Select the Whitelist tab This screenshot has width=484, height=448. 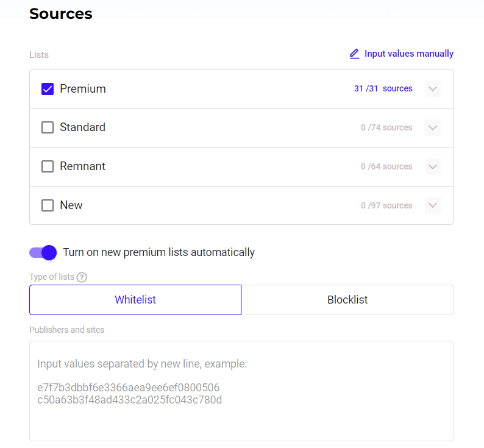(135, 300)
